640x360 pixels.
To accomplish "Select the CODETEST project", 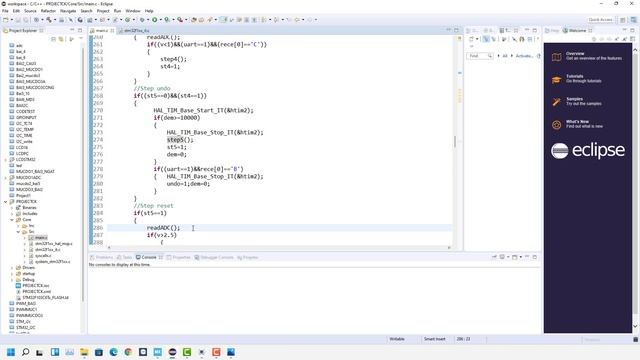I will [25, 111].
